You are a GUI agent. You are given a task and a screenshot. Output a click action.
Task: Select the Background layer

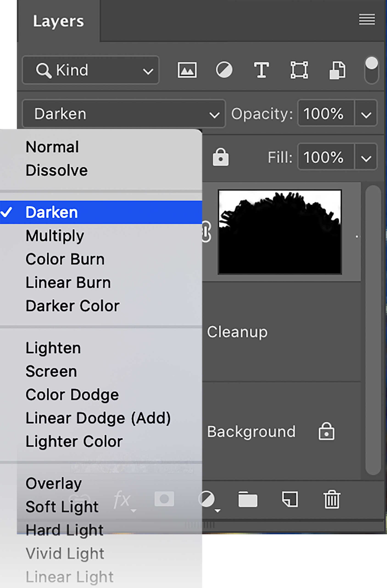point(251,432)
